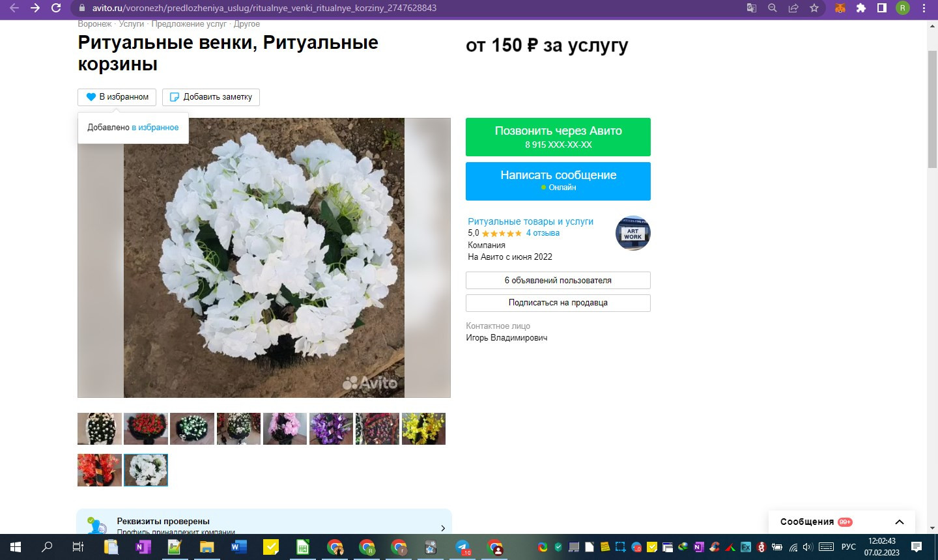
Task: Click the page vertical scrollbar thumb
Action: point(932,108)
